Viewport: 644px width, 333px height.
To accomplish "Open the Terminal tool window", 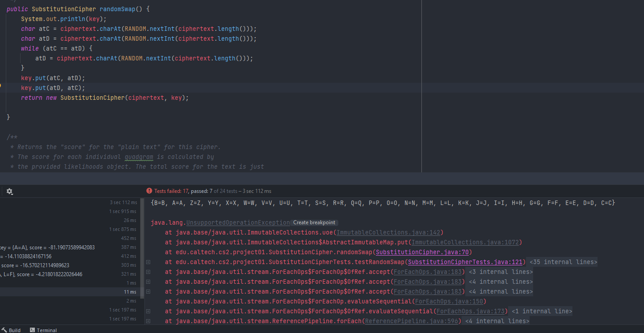I will tap(43, 330).
